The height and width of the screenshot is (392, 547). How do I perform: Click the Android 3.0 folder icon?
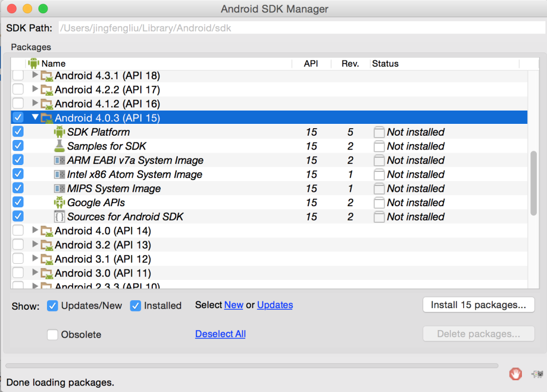(47, 273)
